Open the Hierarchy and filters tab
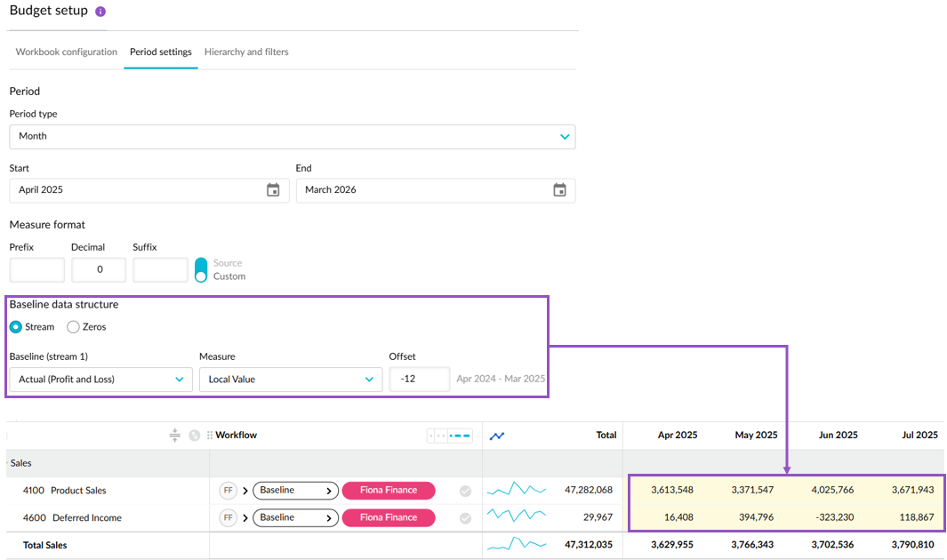Image resolution: width=947 pixels, height=560 pixels. [246, 52]
